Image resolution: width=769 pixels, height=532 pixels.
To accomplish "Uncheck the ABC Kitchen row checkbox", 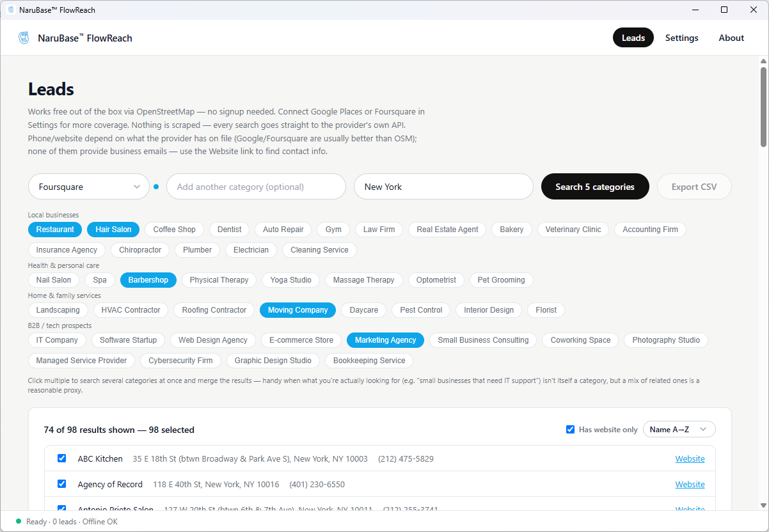I will coord(62,458).
